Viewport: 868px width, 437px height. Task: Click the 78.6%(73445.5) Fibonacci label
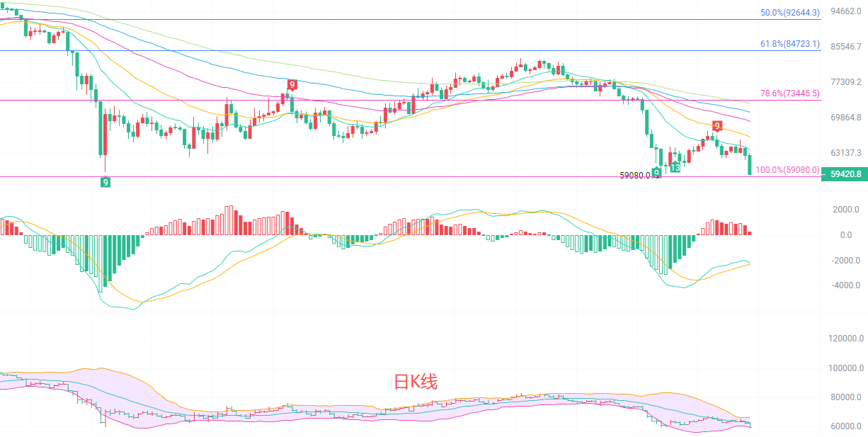(x=790, y=93)
